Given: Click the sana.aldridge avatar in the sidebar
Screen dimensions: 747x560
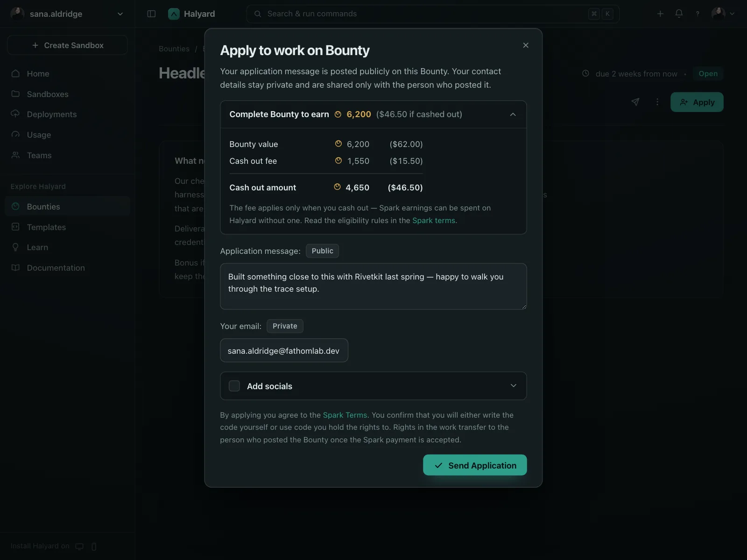Looking at the screenshot, I should click(17, 14).
